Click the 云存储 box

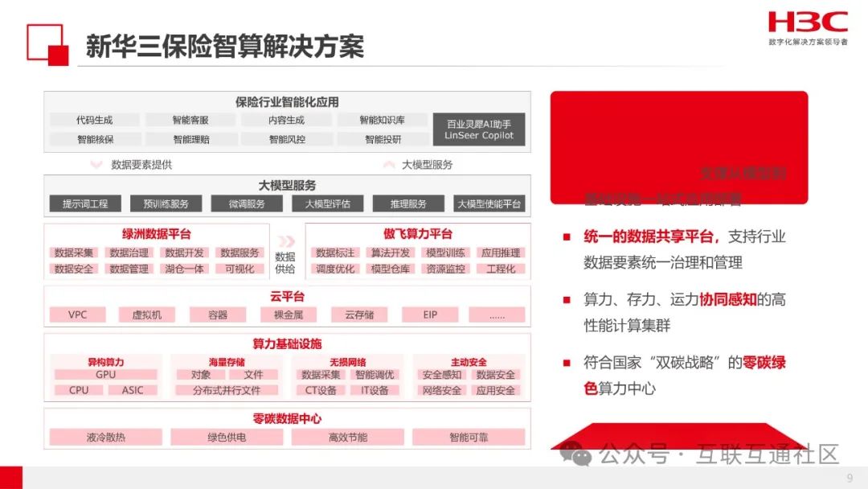pyautogui.click(x=359, y=314)
